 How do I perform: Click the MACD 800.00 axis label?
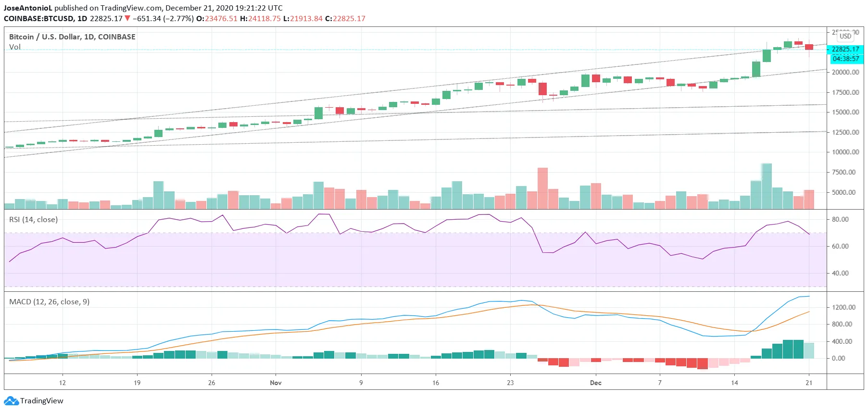click(842, 324)
